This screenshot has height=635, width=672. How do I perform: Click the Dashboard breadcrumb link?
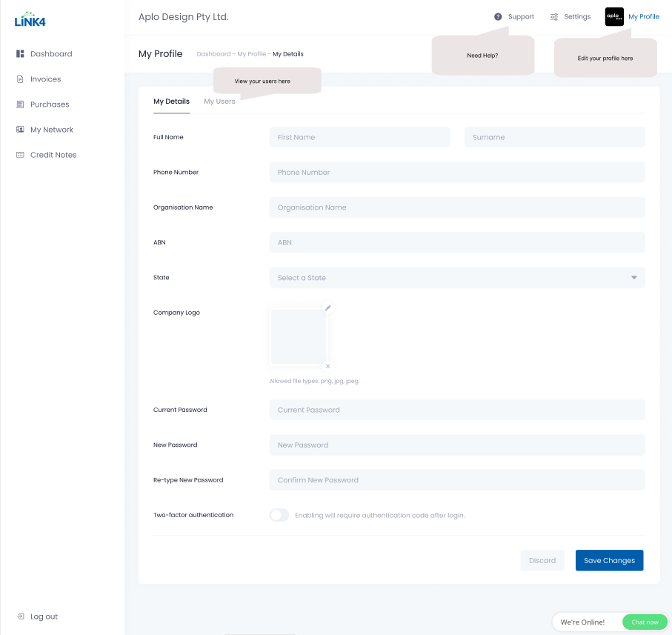pyautogui.click(x=213, y=54)
